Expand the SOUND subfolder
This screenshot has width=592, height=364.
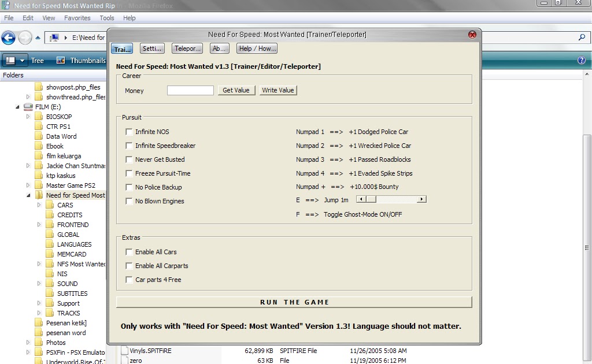click(39, 283)
